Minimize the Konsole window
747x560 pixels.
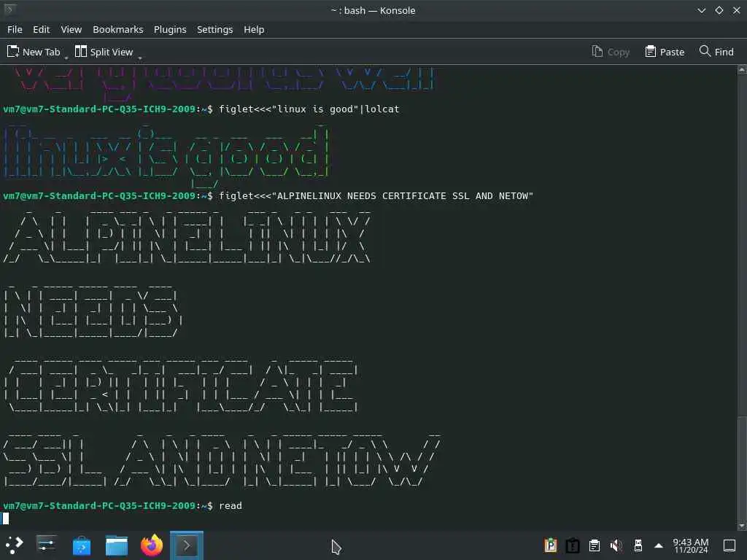702,10
